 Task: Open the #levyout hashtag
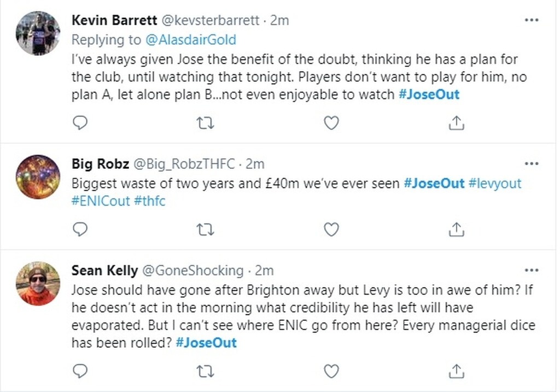coord(495,183)
